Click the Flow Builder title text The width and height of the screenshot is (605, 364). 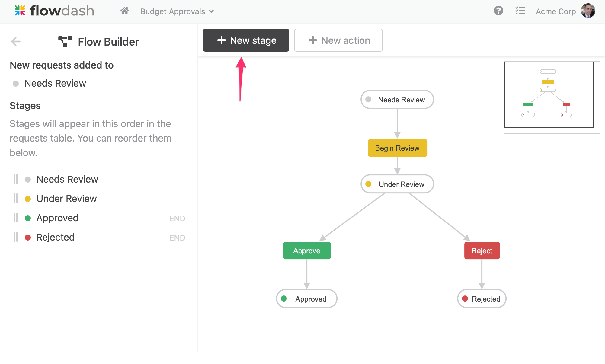pos(108,42)
